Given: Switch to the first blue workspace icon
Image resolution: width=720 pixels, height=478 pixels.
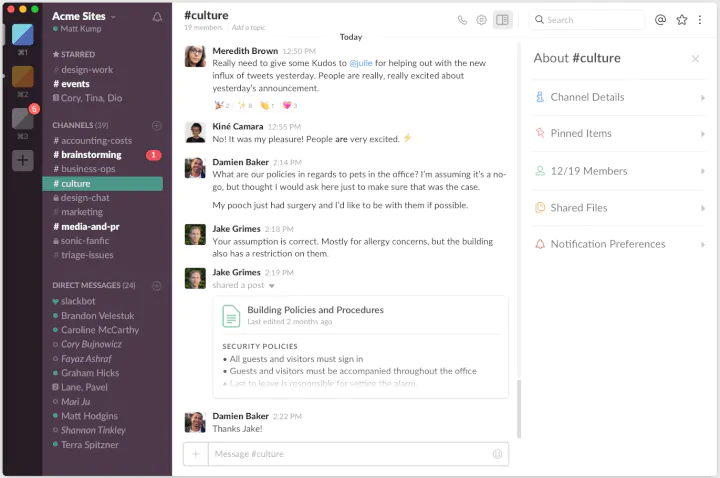Looking at the screenshot, I should 22,35.
